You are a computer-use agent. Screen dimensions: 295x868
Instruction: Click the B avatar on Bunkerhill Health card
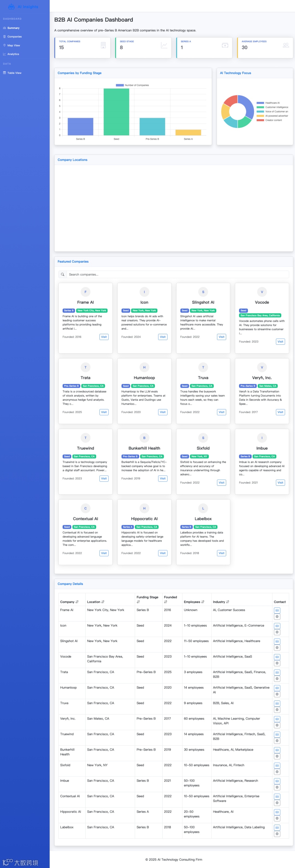tap(144, 438)
